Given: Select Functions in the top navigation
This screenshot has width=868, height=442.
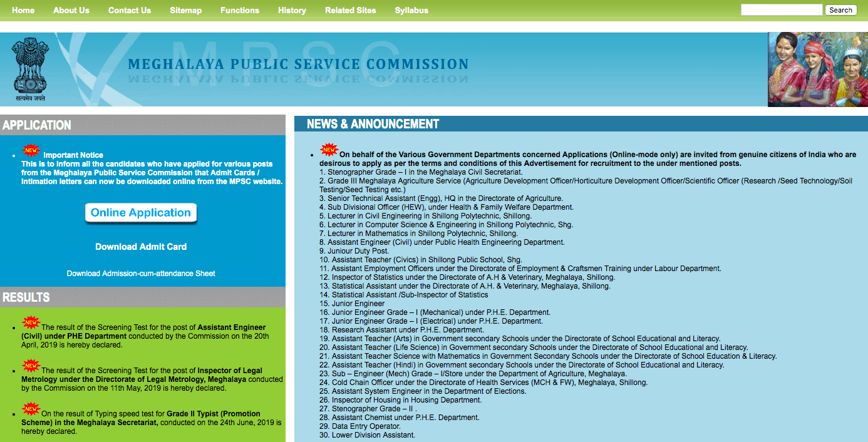Looking at the screenshot, I should click(x=240, y=10).
